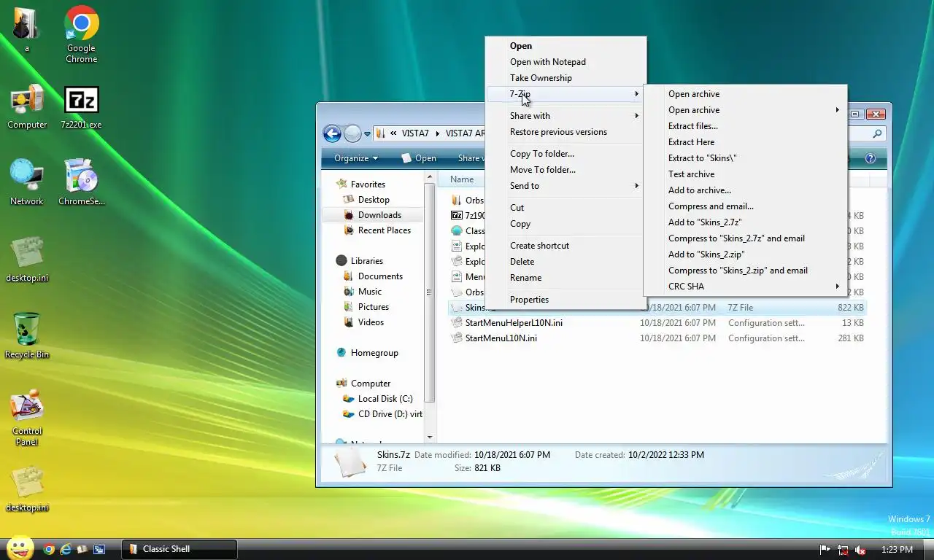Choose Test archive
This screenshot has height=560, width=934.
[744, 174]
